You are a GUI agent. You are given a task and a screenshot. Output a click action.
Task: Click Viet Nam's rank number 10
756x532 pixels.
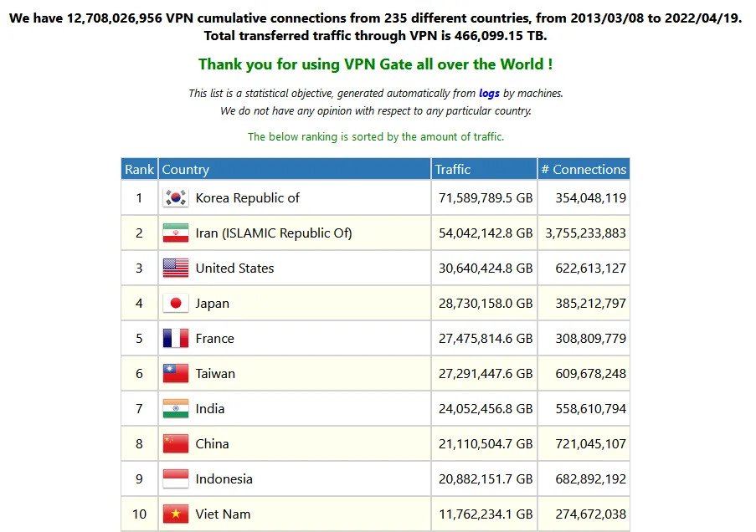(x=139, y=514)
